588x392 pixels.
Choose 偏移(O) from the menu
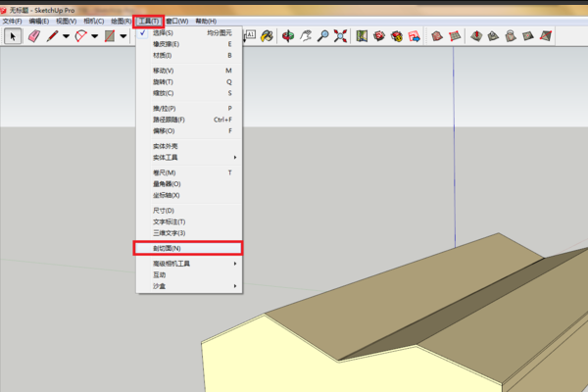click(x=189, y=131)
